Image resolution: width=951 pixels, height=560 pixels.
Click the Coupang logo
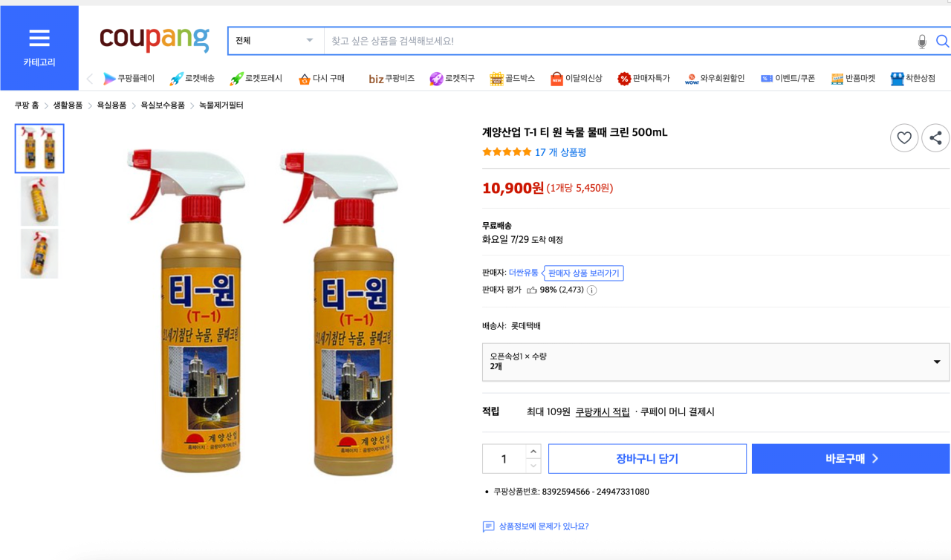155,38
